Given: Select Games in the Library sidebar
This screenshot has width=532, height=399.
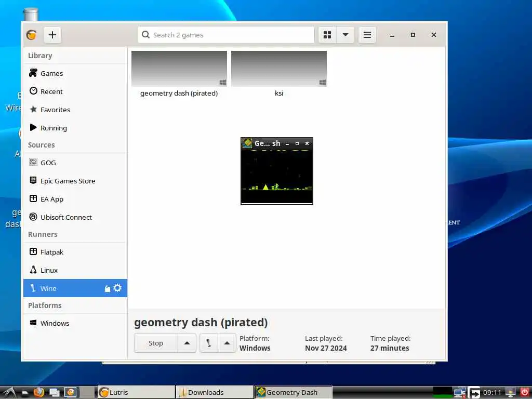Looking at the screenshot, I should pyautogui.click(x=75, y=73).
